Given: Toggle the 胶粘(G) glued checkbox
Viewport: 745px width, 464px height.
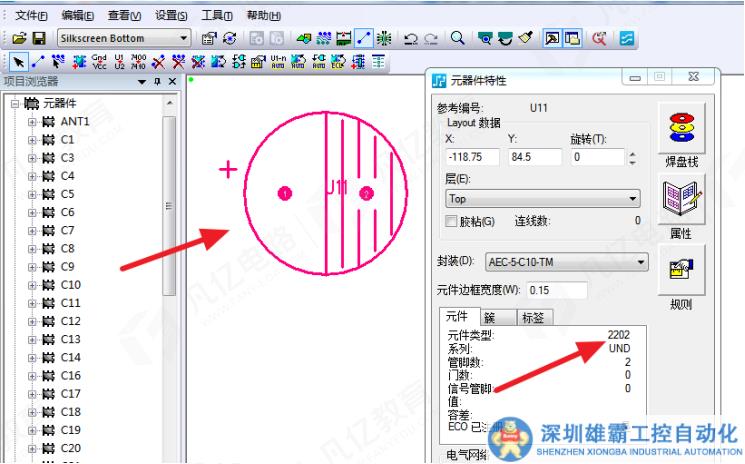Looking at the screenshot, I should tap(450, 221).
